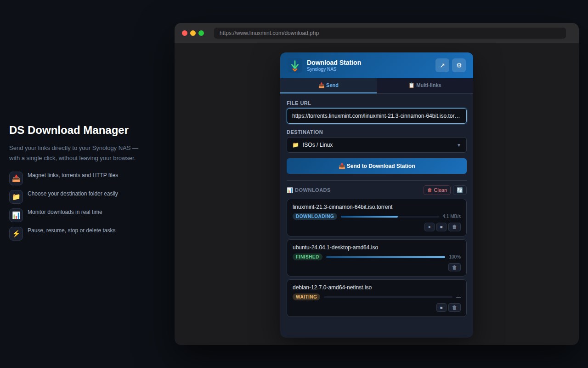Click 'Magnet links, torrents and HTTP files' text
588x368 pixels.
(73, 175)
